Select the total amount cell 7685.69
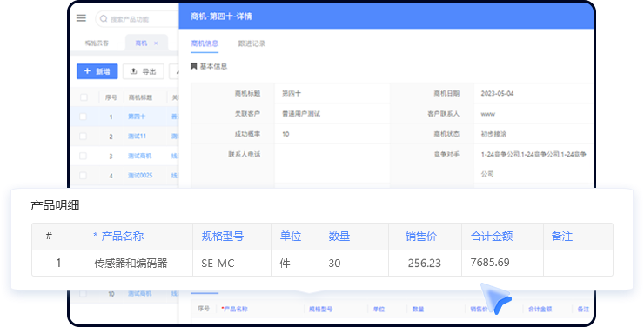Screen dimensions: 644x327 click(490, 262)
